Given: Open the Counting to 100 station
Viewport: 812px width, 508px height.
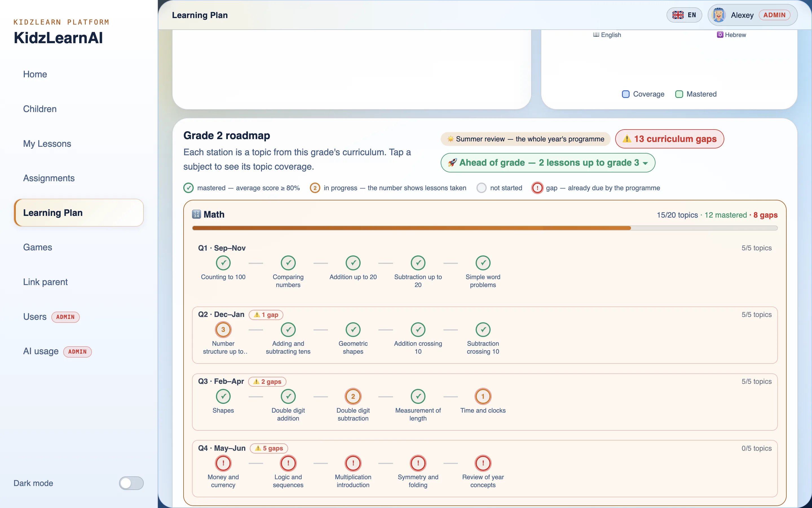Looking at the screenshot, I should pos(223,263).
